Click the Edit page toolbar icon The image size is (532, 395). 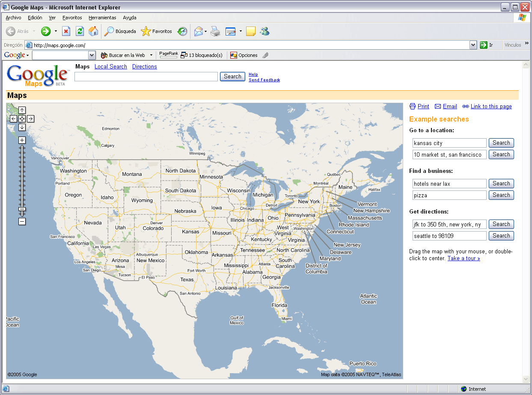(x=231, y=31)
